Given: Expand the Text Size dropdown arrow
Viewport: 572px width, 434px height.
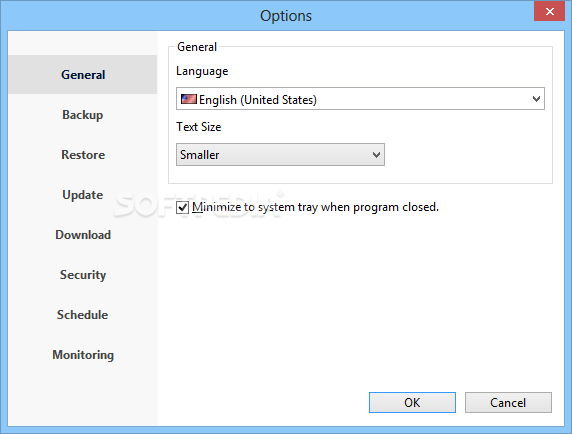Looking at the screenshot, I should [376, 155].
